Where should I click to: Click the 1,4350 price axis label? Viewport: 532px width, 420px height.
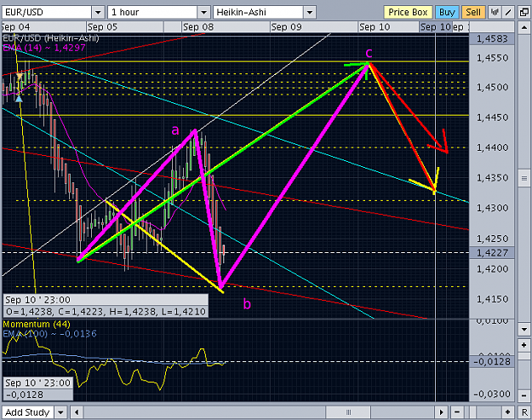tap(492, 177)
